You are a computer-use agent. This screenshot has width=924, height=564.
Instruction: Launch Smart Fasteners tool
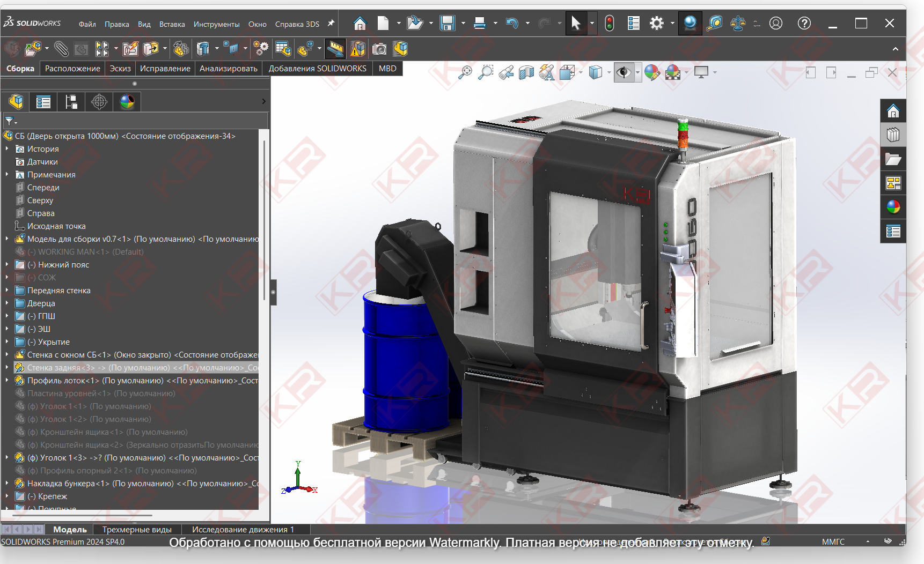pyautogui.click(x=130, y=49)
